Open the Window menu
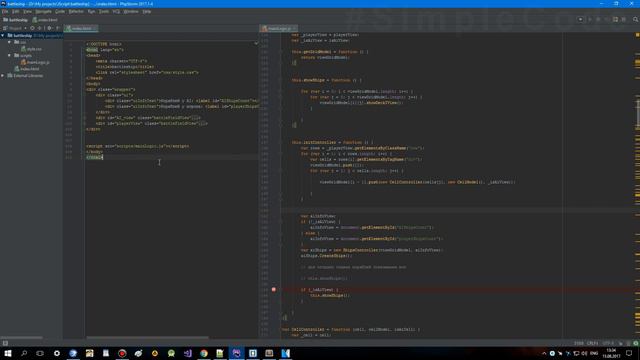This screenshot has width=640, height=360. [x=131, y=11]
